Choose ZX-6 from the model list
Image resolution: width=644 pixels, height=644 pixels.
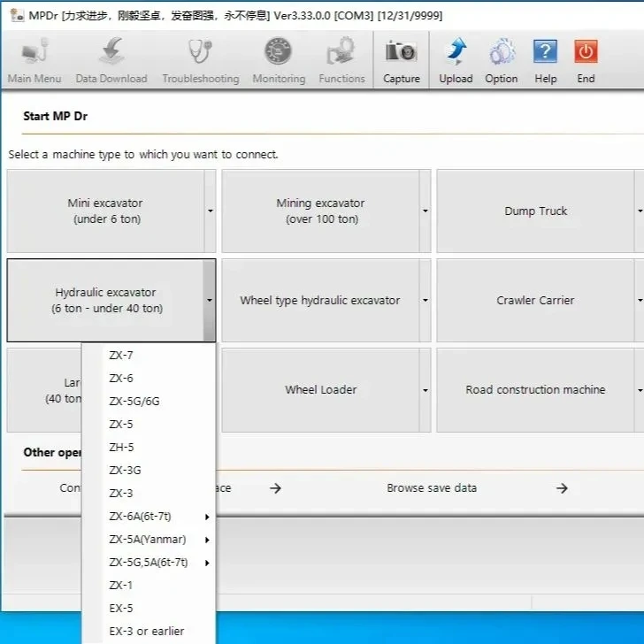pyautogui.click(x=149, y=379)
